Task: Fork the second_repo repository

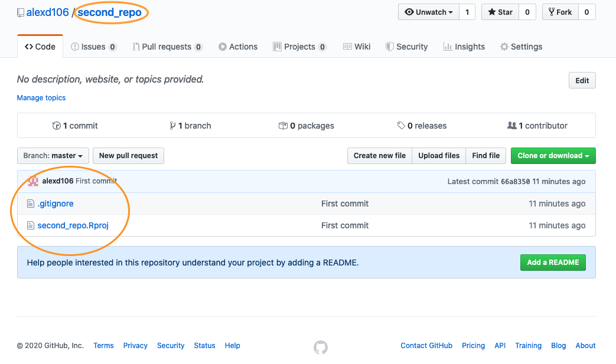Action: 560,12
